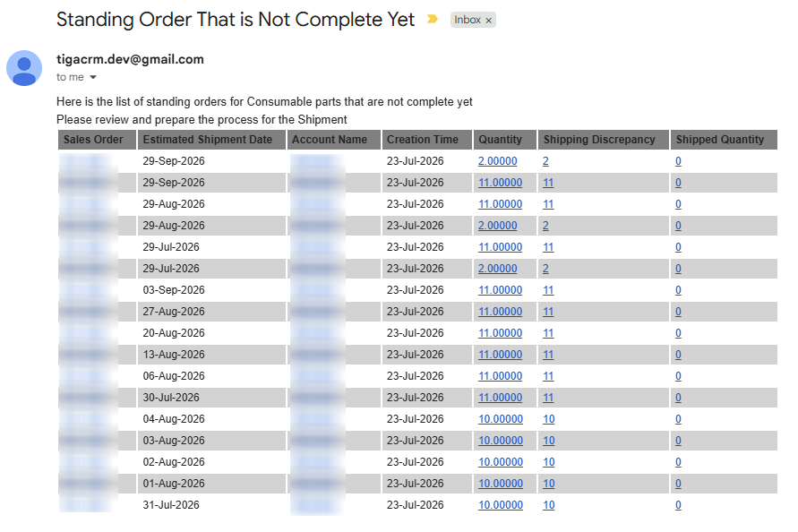Open shipped quantity 0 for 30-Jul-2026
The image size is (798, 532).
click(678, 398)
